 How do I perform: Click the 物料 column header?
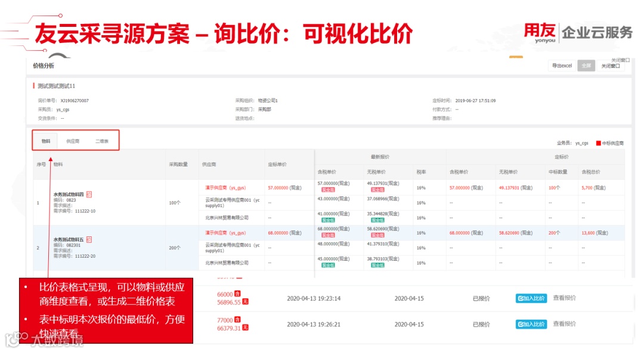coord(58,164)
